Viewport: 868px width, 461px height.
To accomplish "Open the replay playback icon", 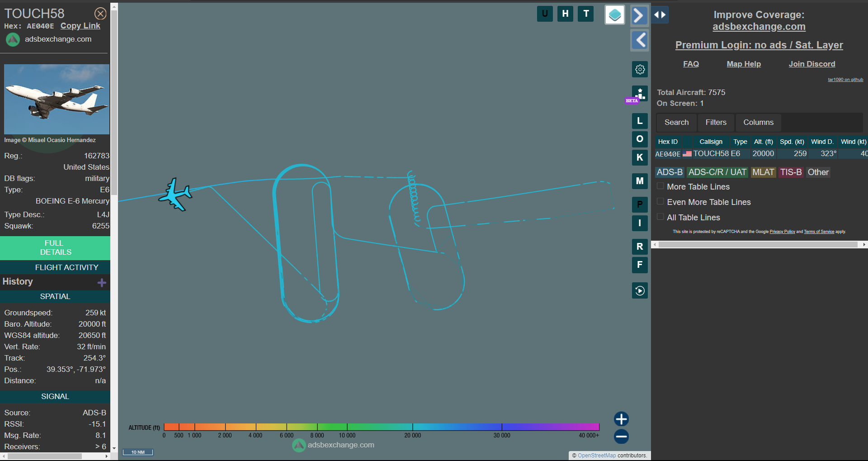I will point(640,290).
